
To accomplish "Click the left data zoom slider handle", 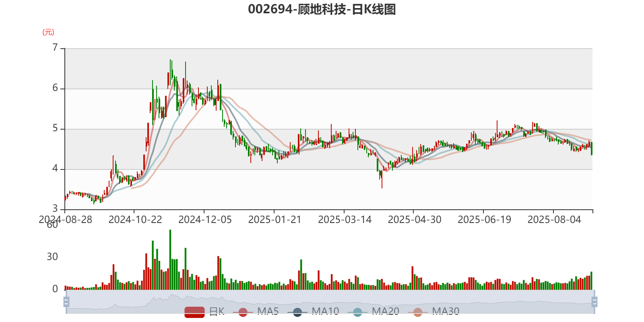I will (66, 302).
